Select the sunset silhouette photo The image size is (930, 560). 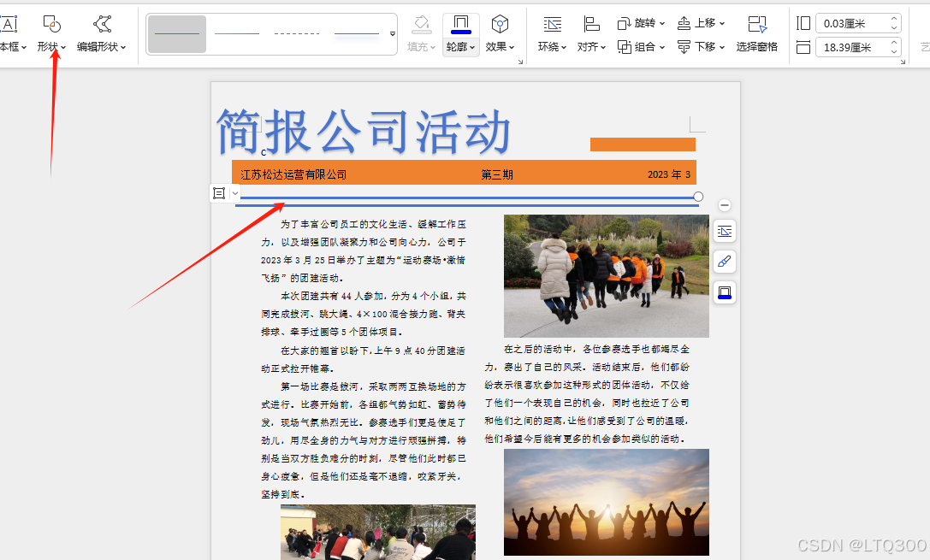[x=606, y=502]
